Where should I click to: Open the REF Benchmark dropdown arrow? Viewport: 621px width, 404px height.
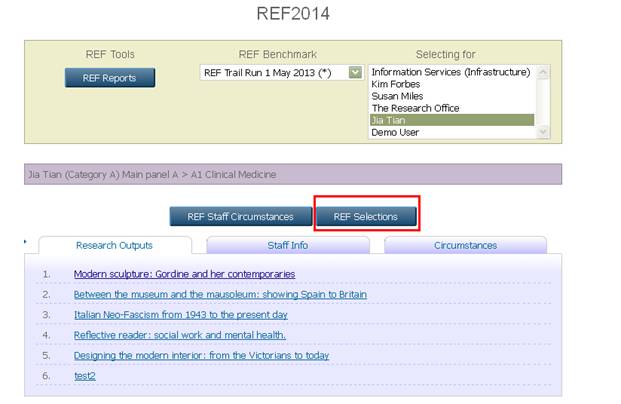355,72
